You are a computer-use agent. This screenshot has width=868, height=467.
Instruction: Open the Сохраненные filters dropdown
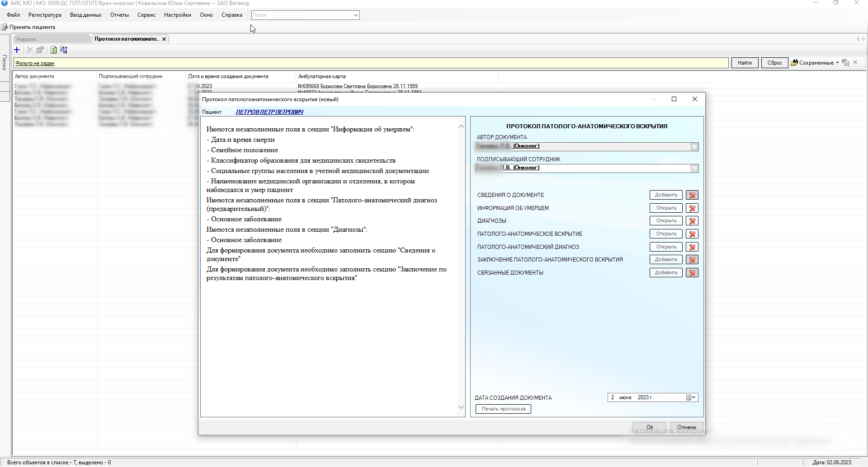[x=815, y=63]
